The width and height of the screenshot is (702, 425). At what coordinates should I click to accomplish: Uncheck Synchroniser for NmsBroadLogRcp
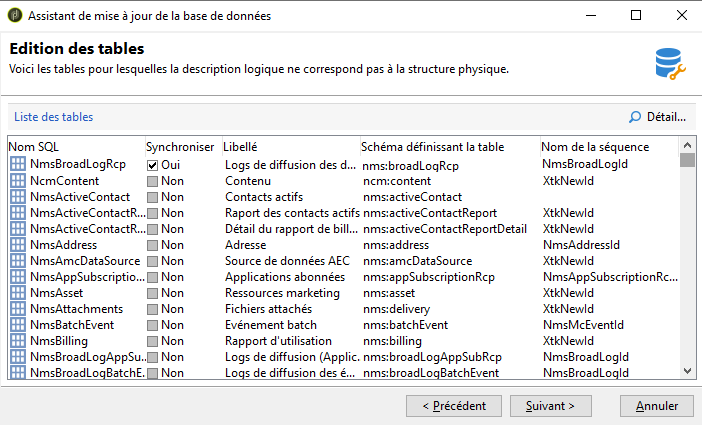(153, 165)
